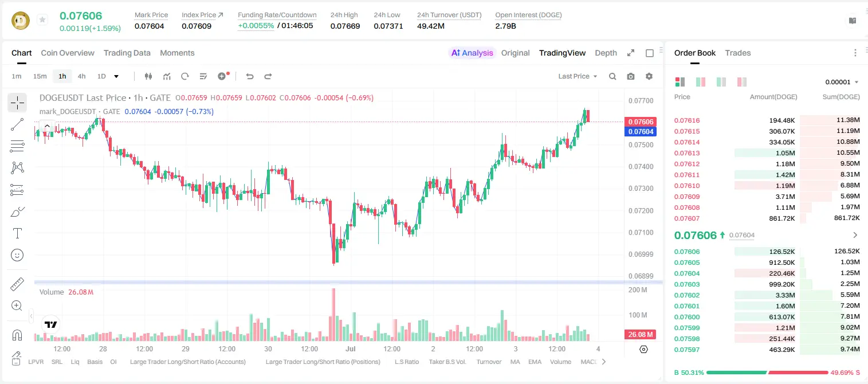
Task: Choose the text annotation tool
Action: click(x=17, y=233)
